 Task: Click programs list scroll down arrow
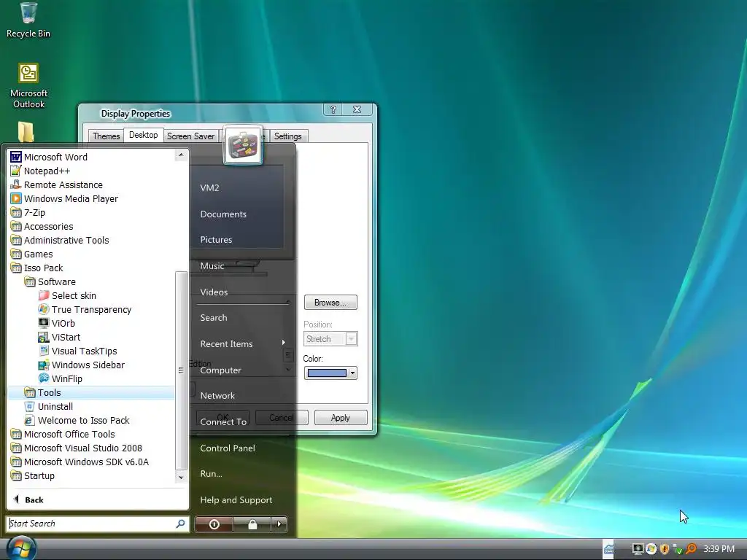point(181,477)
